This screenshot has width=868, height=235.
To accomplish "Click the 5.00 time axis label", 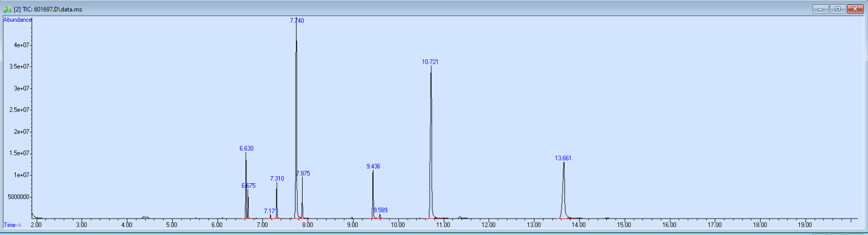I will [x=172, y=225].
